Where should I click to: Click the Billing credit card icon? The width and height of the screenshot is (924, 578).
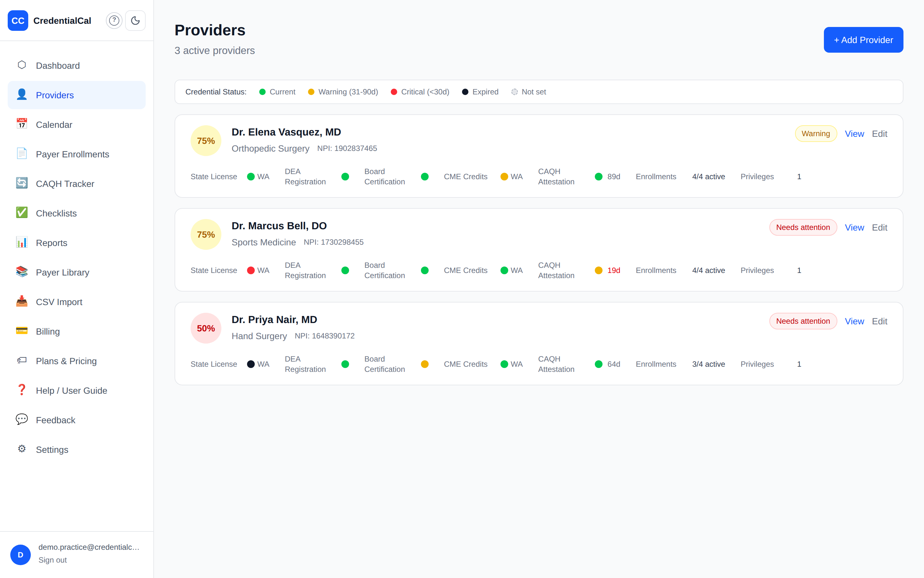pyautogui.click(x=22, y=331)
